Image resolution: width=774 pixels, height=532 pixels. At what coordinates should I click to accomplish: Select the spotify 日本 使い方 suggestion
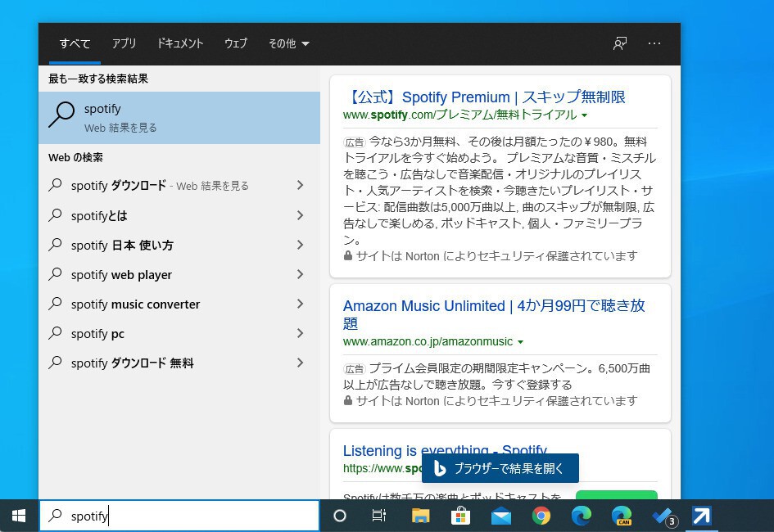coord(179,245)
